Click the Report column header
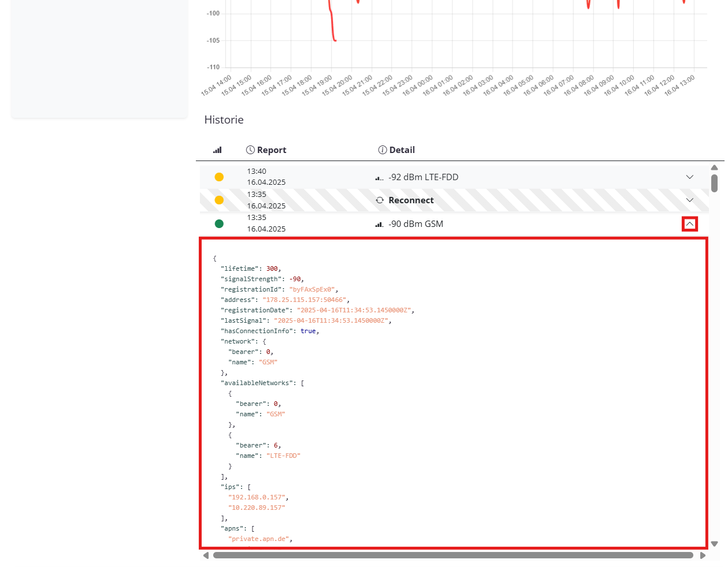Screen dimensions: 728x567 [266, 150]
